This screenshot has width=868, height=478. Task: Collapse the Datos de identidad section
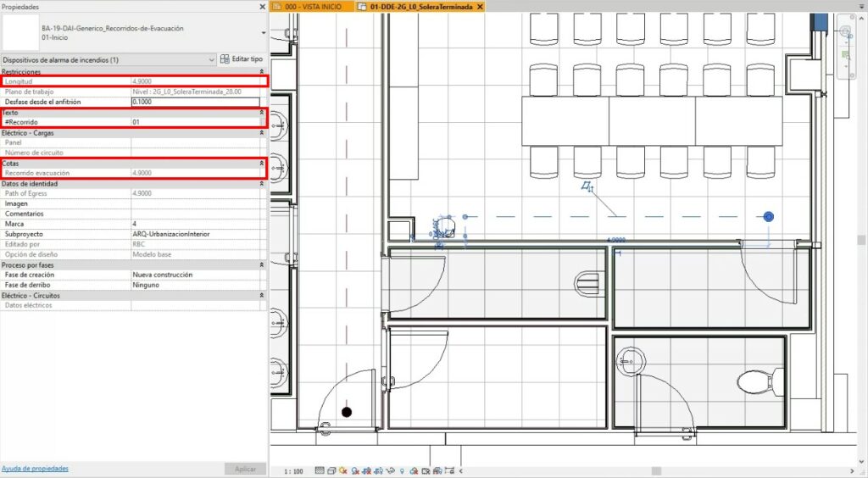(261, 183)
